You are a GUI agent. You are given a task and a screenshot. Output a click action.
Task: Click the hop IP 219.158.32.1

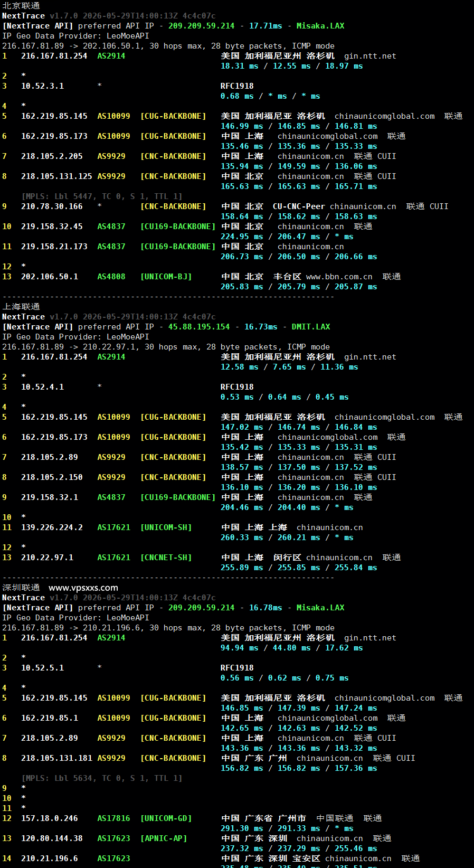pyautogui.click(x=50, y=497)
